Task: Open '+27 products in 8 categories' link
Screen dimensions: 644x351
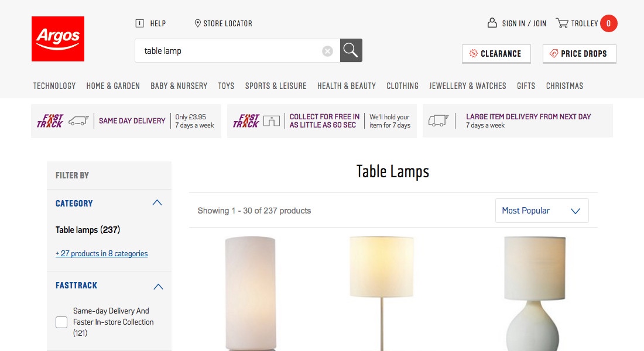Action: tap(101, 254)
